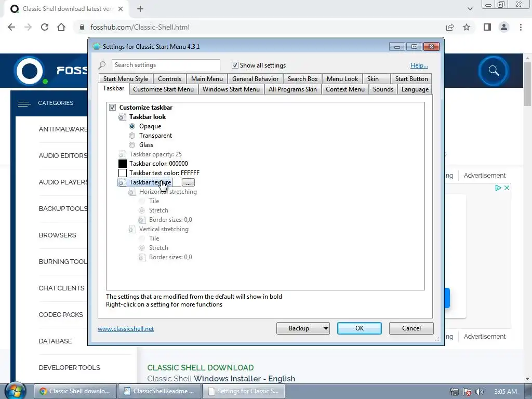Click the Taskbar look gear icon
Screen dimensions: 532x399
pos(122,117)
